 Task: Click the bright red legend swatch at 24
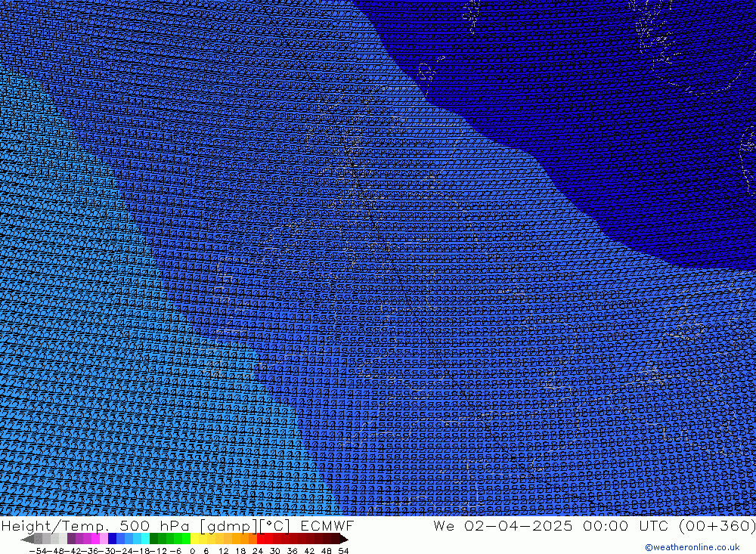click(261, 539)
